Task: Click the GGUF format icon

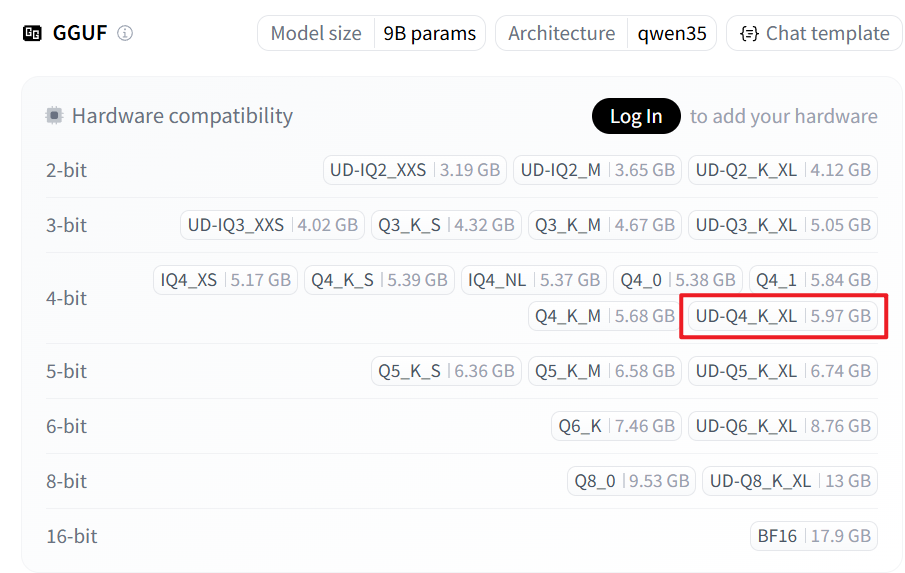Action: 32,33
